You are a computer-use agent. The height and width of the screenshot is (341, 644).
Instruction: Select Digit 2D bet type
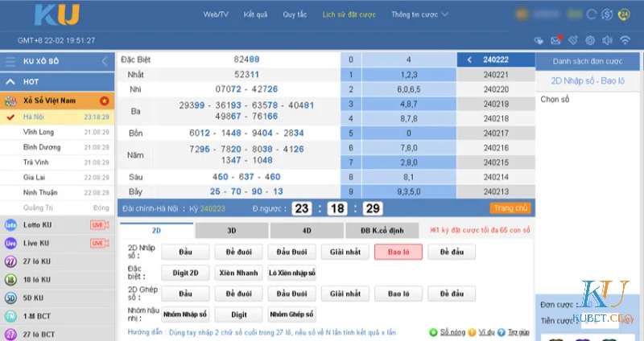tap(186, 273)
